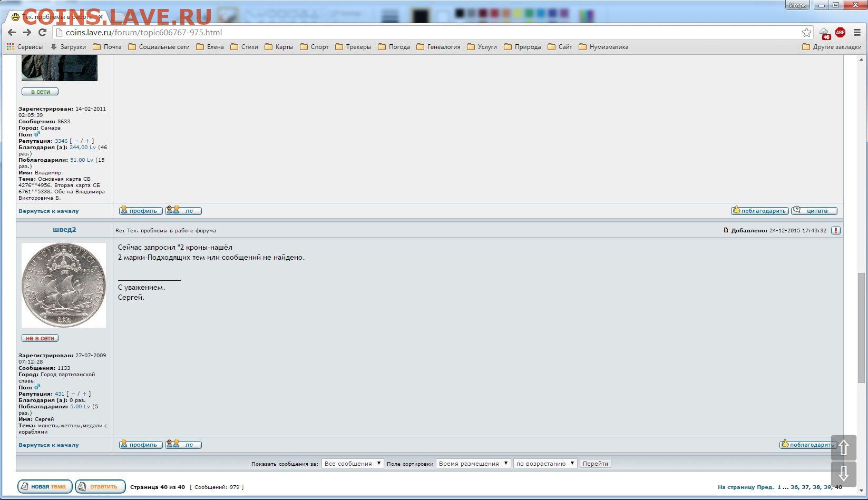Expand the Все сообщения dropdown

[x=353, y=464]
